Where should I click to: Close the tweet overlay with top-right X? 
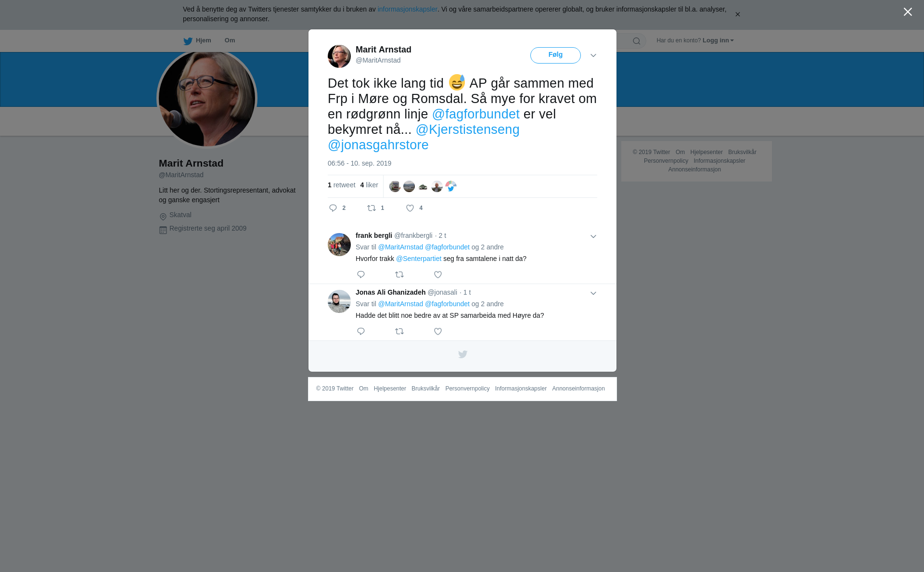908,12
